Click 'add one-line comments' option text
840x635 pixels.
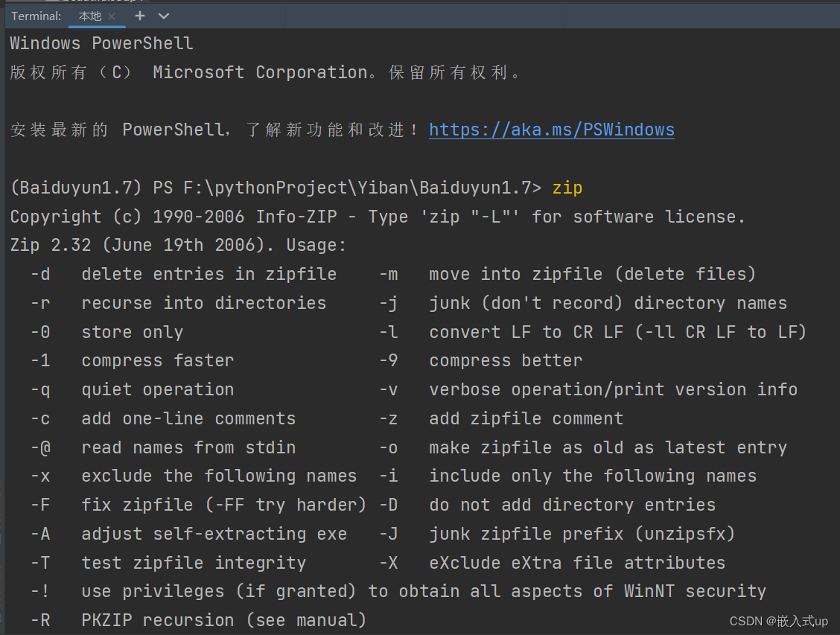coord(188,418)
